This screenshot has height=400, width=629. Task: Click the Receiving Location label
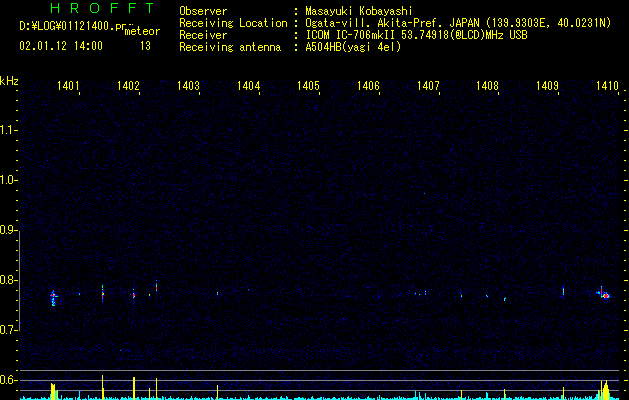(233, 23)
